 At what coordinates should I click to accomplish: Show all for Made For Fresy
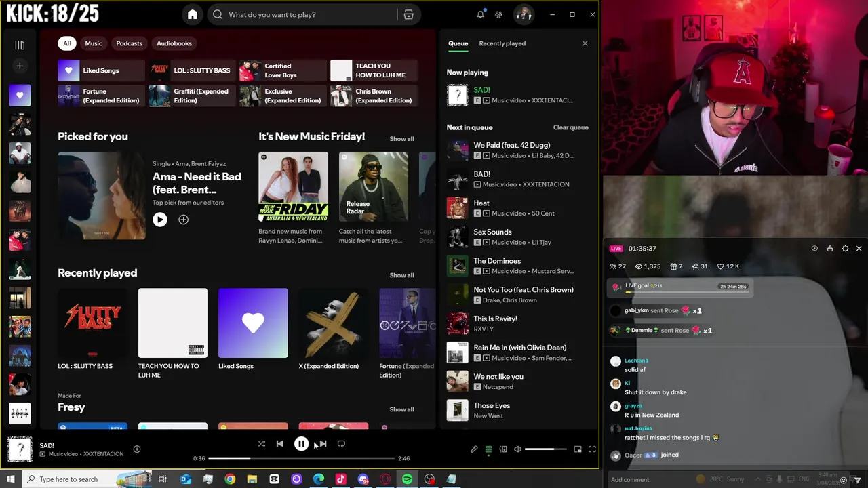coord(401,409)
